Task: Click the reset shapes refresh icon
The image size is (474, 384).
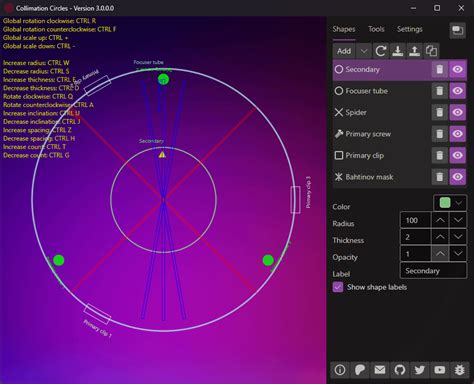Action: point(381,51)
